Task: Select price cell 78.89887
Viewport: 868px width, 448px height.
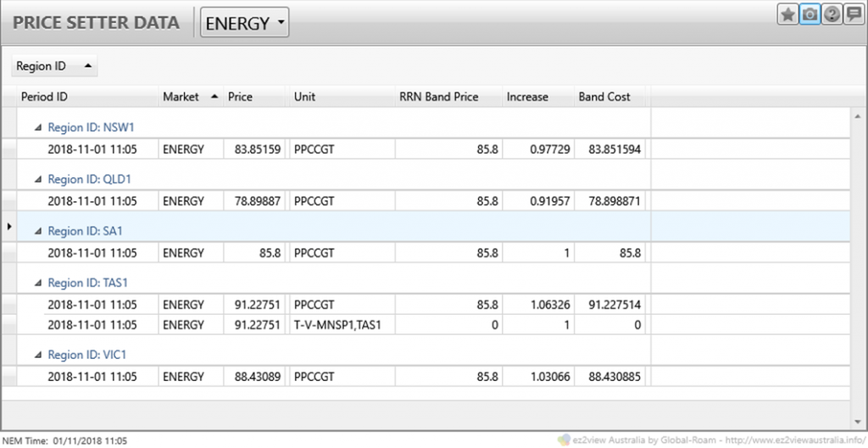Action: click(254, 201)
